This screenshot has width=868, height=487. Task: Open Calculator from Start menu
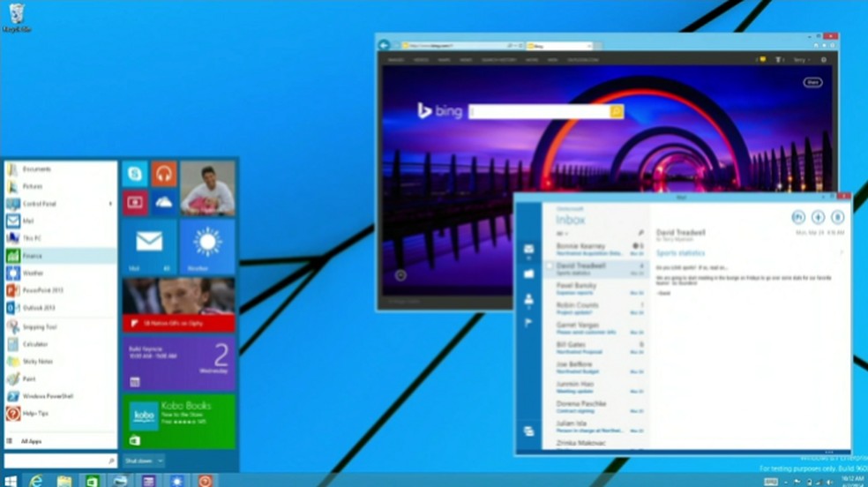(x=61, y=344)
